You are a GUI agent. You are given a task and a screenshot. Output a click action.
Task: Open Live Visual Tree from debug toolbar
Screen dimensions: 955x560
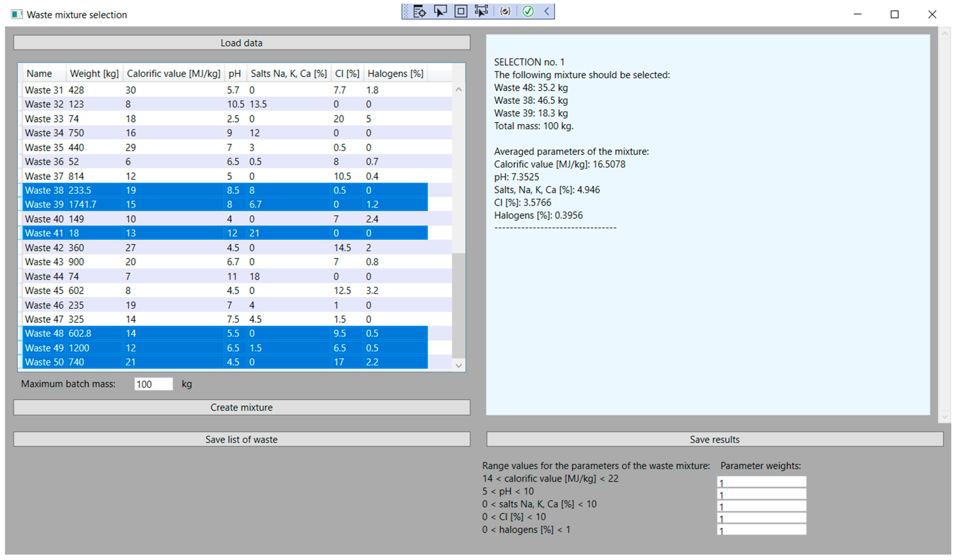coord(419,11)
